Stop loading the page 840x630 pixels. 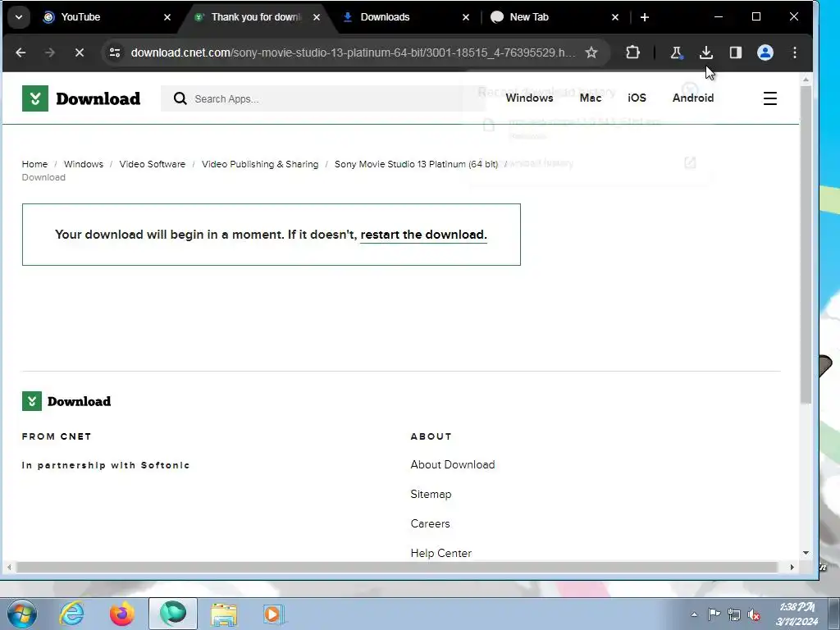(x=80, y=52)
